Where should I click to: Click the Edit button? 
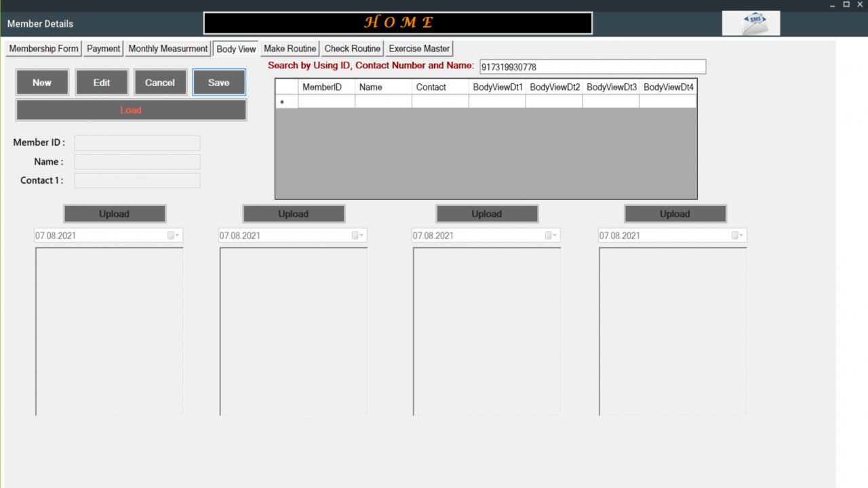102,83
